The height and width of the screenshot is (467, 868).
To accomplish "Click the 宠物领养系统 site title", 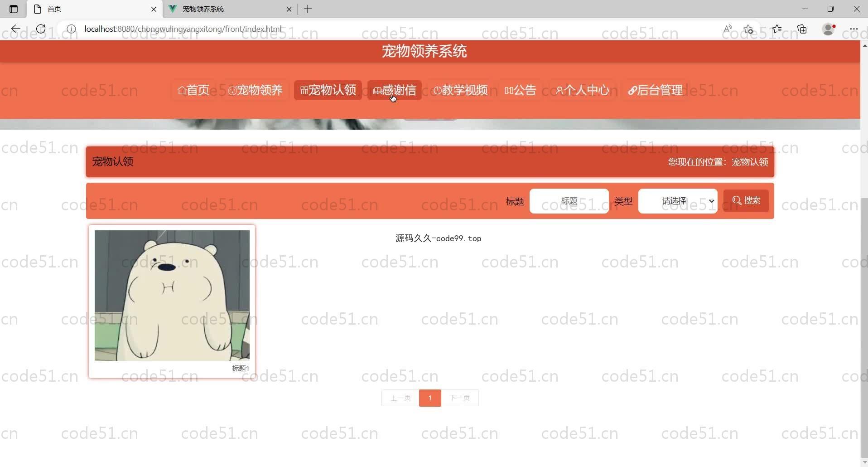I will [424, 51].
